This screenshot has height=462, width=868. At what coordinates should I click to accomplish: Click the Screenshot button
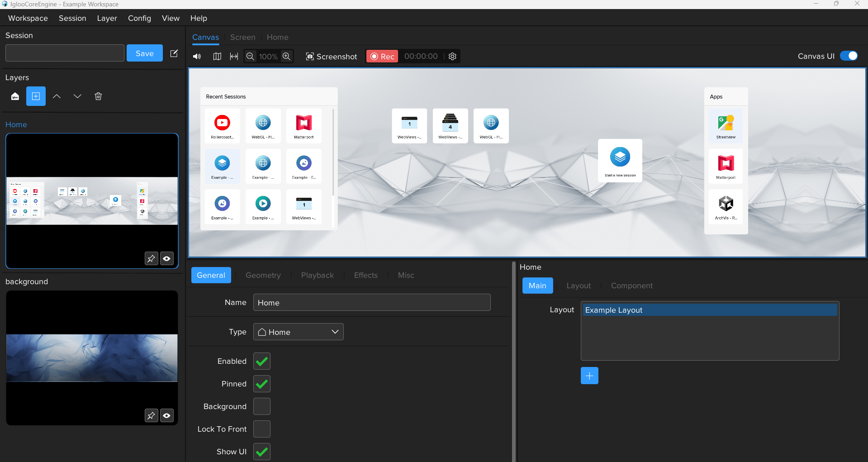coord(331,56)
